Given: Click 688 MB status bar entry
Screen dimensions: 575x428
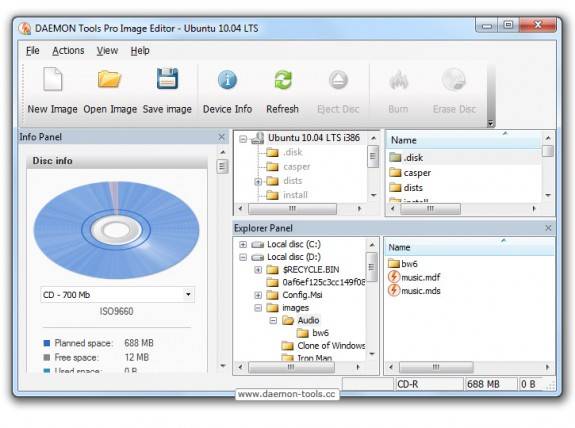Looking at the screenshot, I should (x=491, y=384).
